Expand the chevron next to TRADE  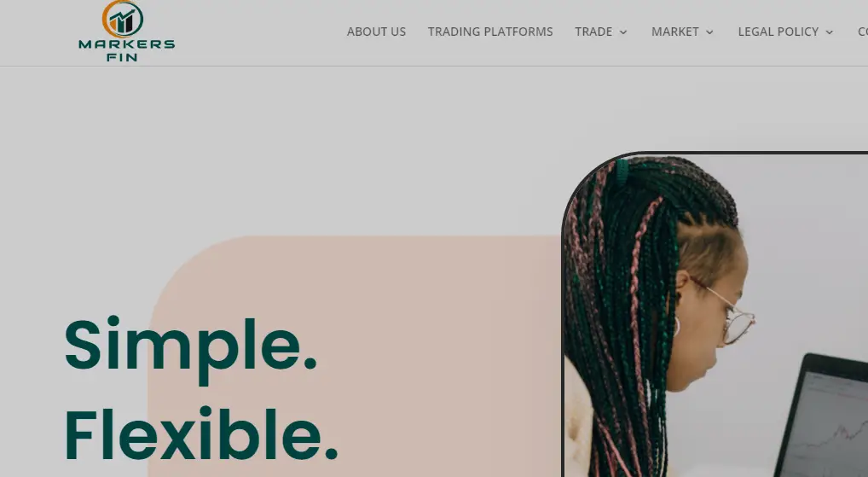point(623,32)
